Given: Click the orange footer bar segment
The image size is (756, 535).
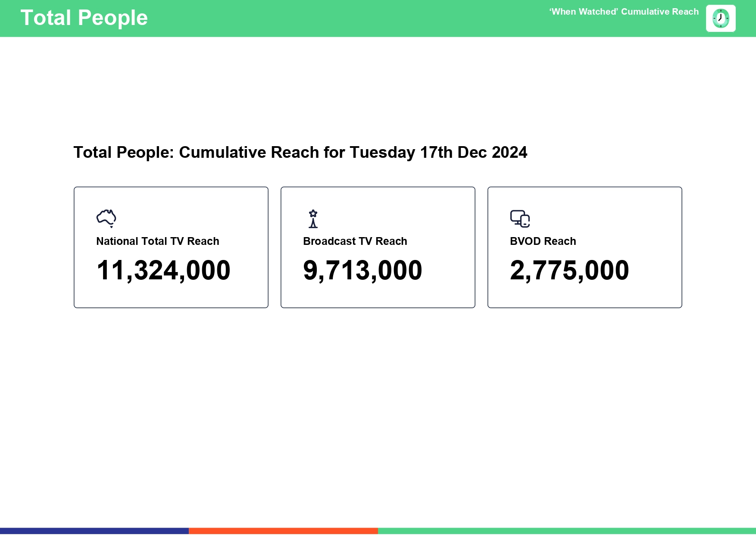Looking at the screenshot, I should coord(283,531).
